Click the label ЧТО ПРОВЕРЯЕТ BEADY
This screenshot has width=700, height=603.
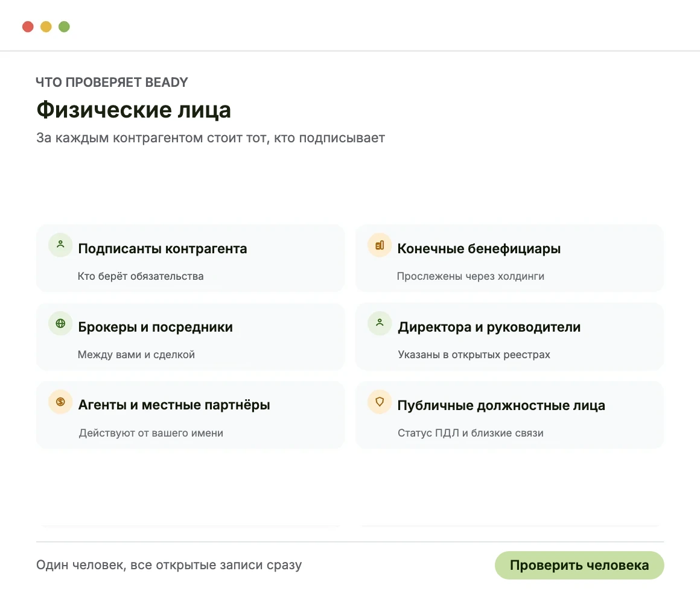point(112,82)
